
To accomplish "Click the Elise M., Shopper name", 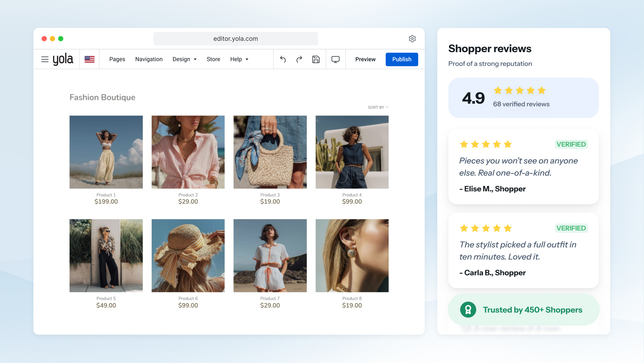I will [493, 189].
